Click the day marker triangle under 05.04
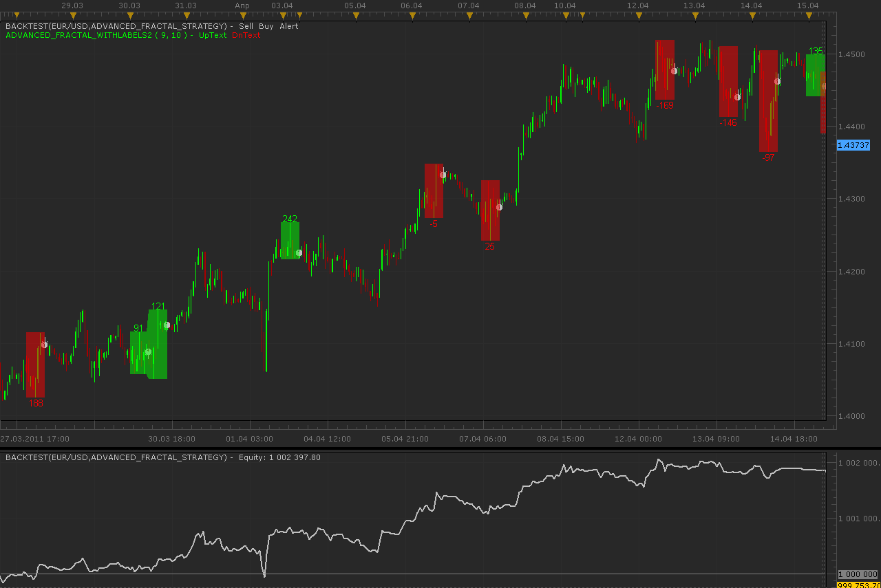The image size is (881, 588). 355,15
